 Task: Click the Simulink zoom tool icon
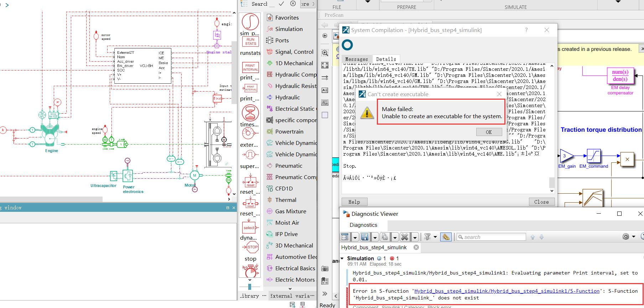(325, 53)
